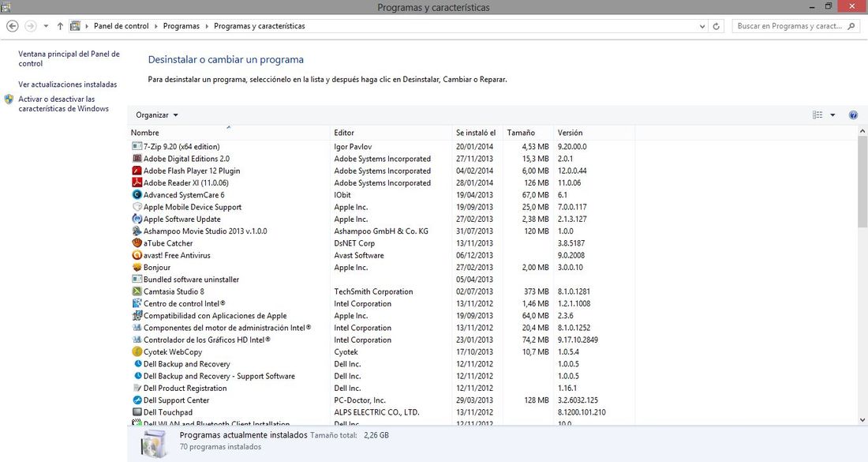Click the Adobe Digital Editions 2.0 icon

click(x=137, y=159)
